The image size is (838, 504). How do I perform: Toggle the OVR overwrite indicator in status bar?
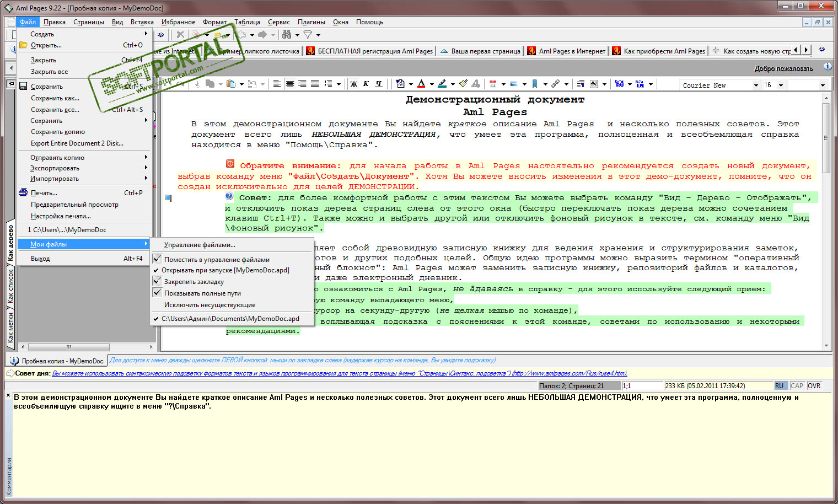tap(814, 386)
